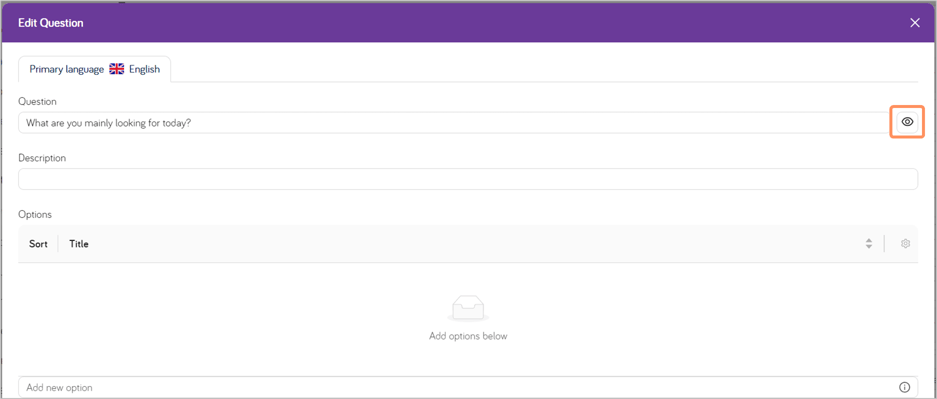Open the options table settings gear

905,244
